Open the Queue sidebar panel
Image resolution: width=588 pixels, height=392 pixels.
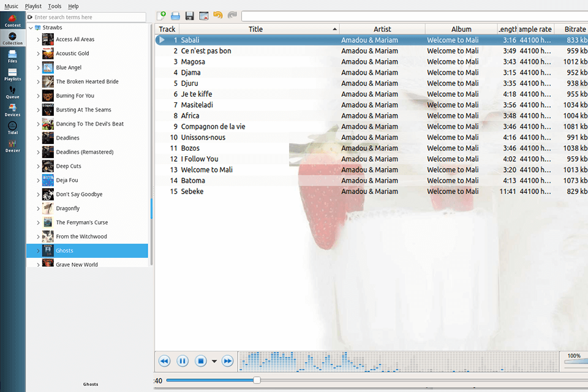[12, 93]
